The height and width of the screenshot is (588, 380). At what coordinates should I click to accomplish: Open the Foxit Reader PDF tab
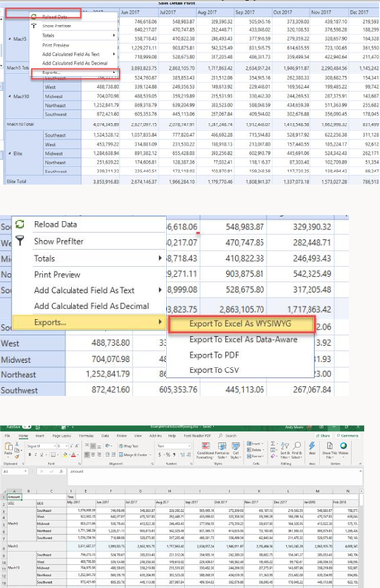(x=197, y=436)
